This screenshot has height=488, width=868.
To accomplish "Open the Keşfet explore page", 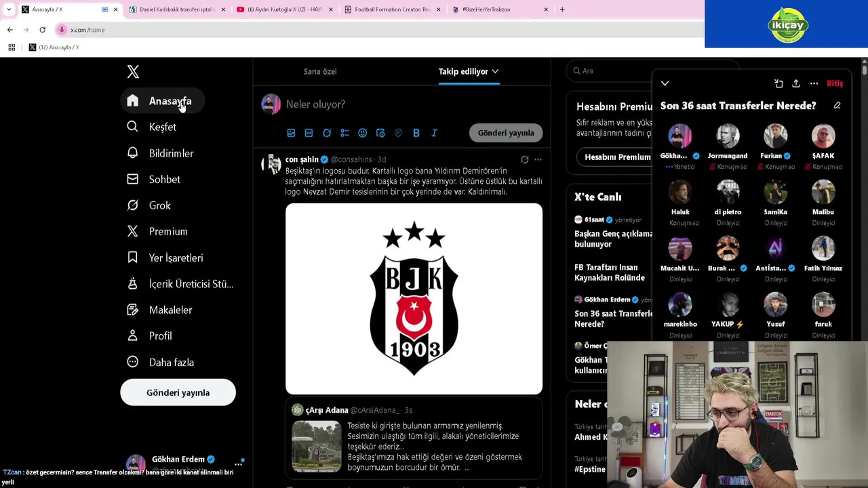I will (x=152, y=127).
